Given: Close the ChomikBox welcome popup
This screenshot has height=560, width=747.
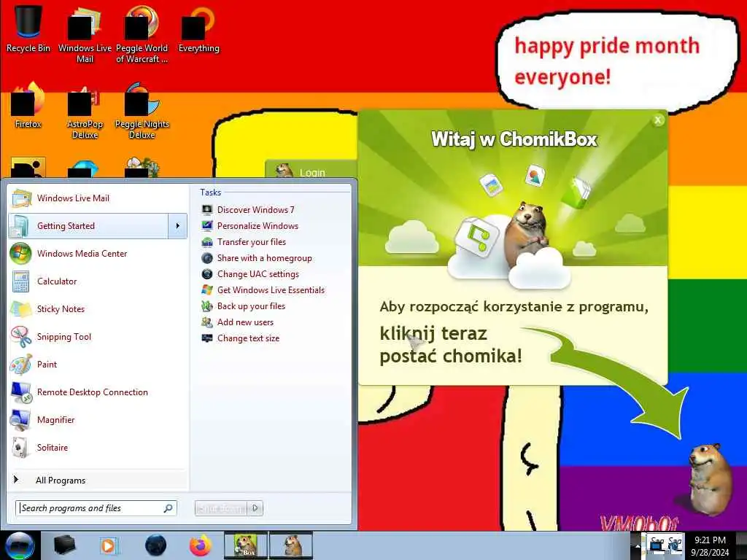Looking at the screenshot, I should pyautogui.click(x=658, y=120).
